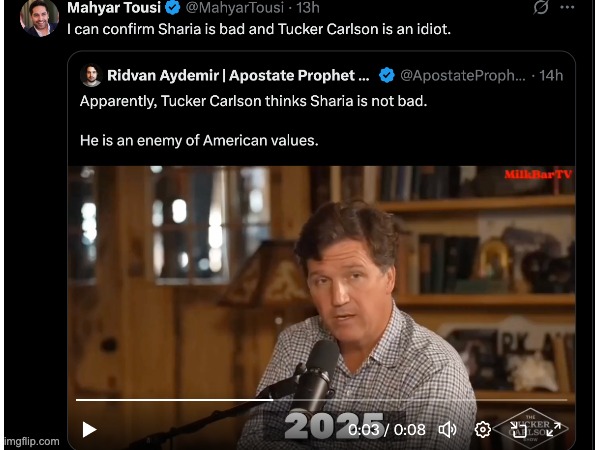The image size is (600, 450).
Task: Open quoted tweet text about American values
Action: (199, 140)
